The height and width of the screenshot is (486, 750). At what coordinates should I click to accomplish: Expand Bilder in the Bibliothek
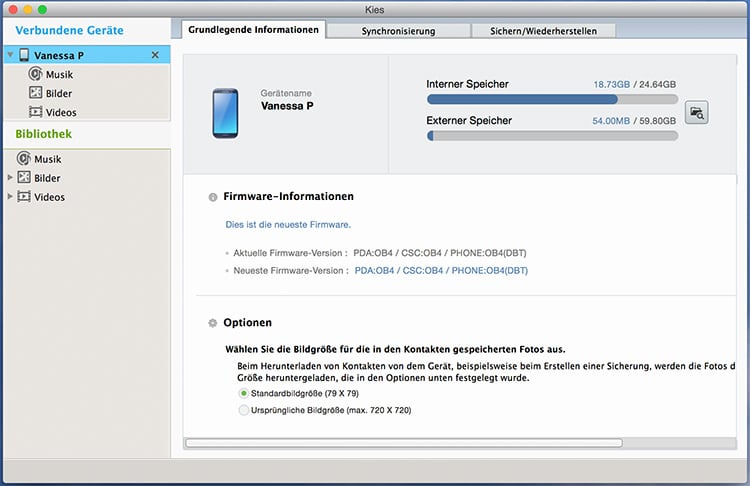point(10,177)
